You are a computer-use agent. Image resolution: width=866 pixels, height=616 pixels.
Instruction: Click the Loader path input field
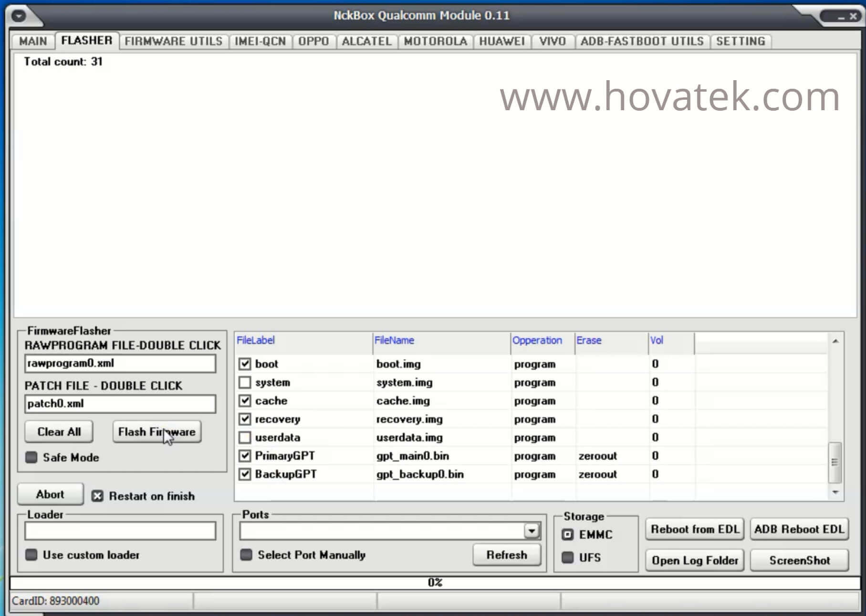click(120, 531)
